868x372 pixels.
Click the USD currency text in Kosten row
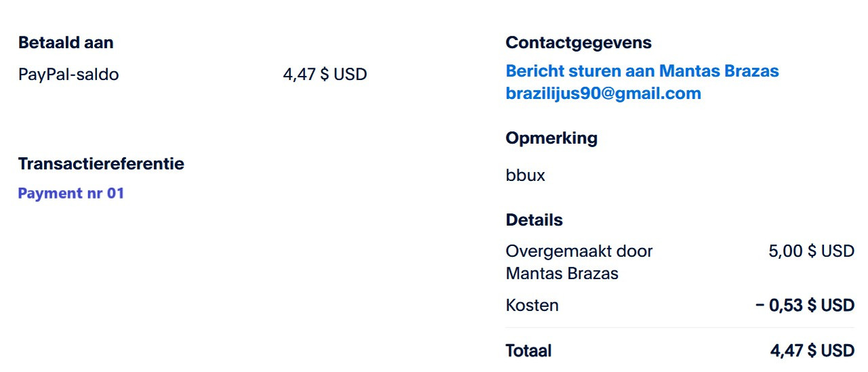tap(837, 306)
